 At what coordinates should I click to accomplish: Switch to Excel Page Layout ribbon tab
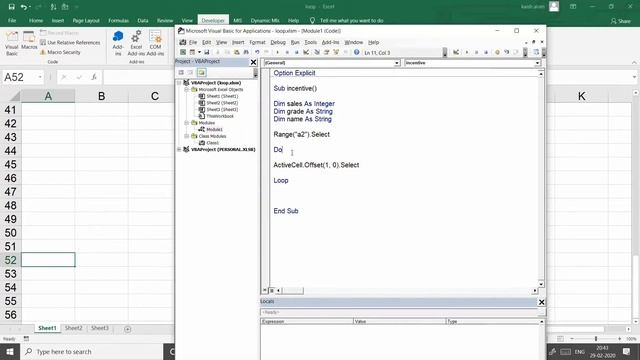(x=86, y=20)
